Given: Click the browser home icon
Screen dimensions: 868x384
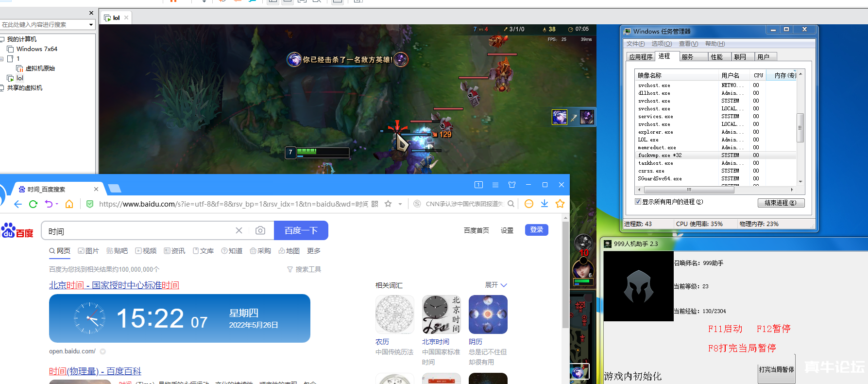Looking at the screenshot, I should [69, 204].
